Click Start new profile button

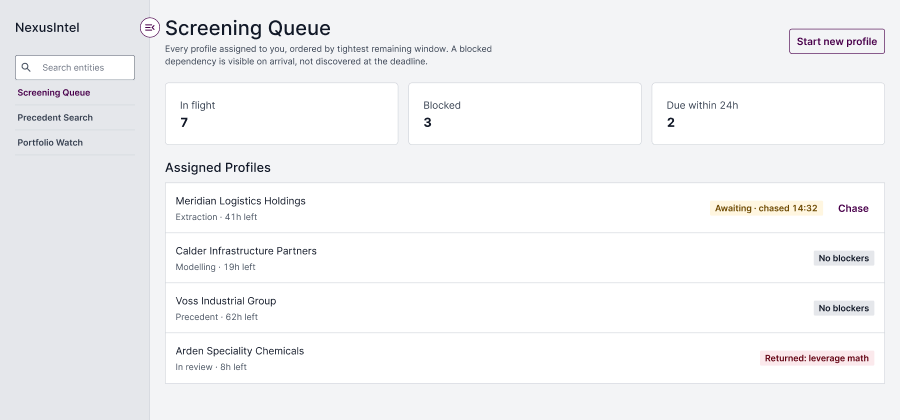(837, 41)
